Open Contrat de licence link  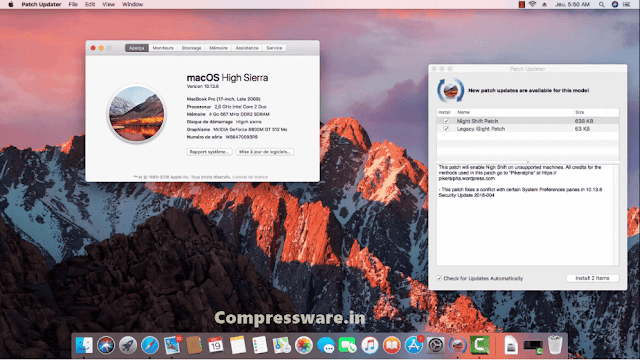point(250,177)
